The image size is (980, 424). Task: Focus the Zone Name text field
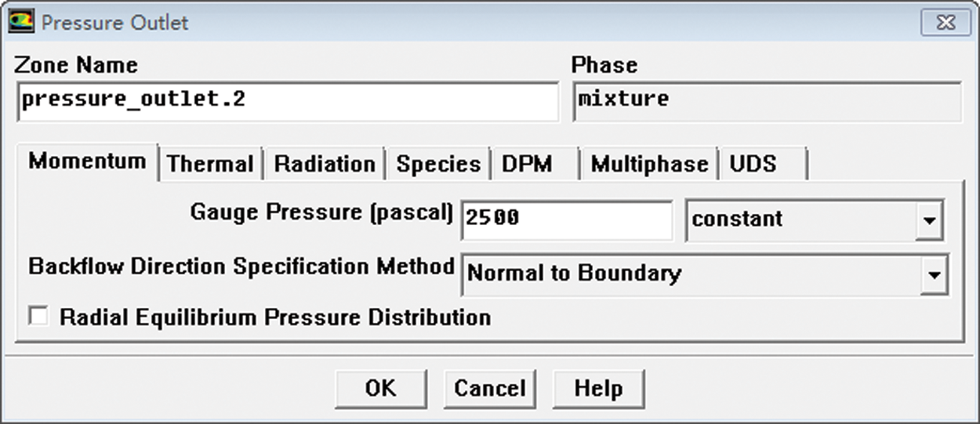coord(287,102)
